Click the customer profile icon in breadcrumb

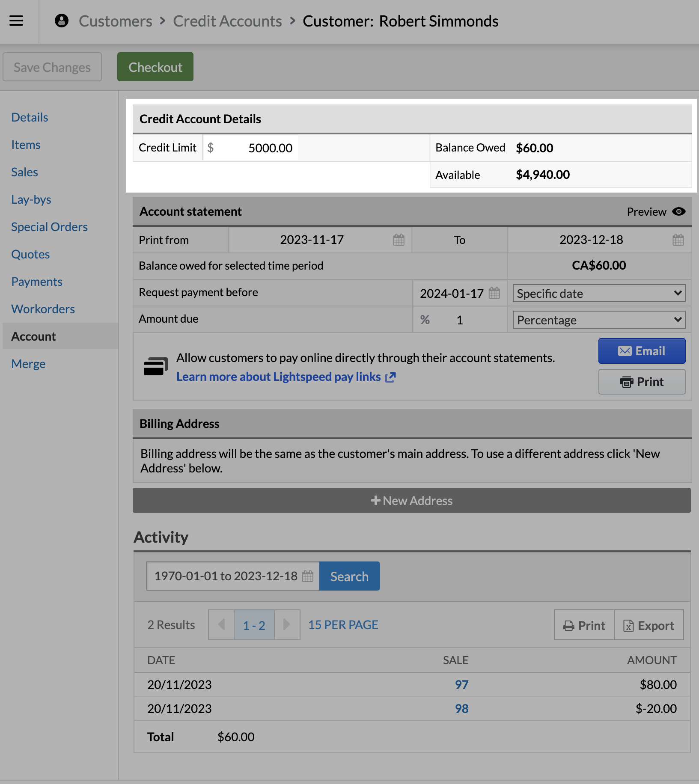[61, 21]
